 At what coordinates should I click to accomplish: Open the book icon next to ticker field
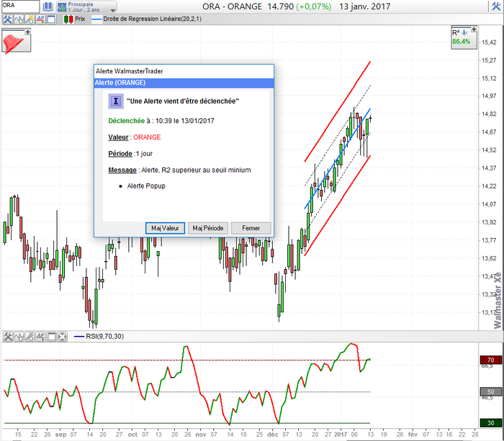coord(48,6)
